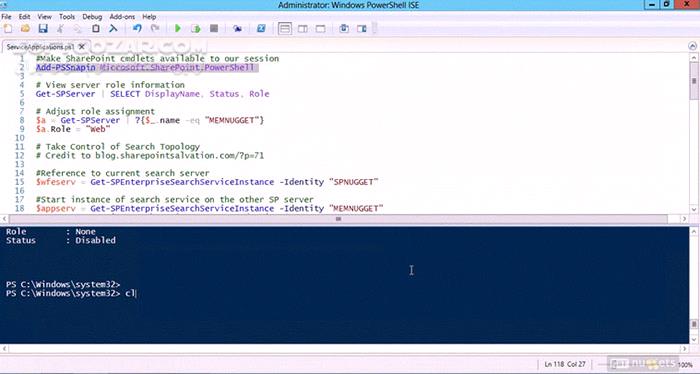Click the script pane vertical scrollbar thumb
The width and height of the screenshot is (700, 374).
(694, 81)
